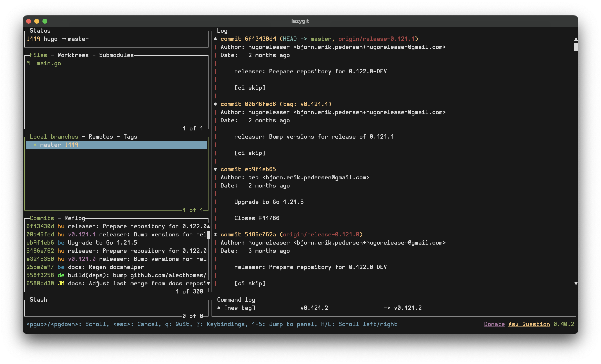Open the Remotes tab

pos(101,137)
